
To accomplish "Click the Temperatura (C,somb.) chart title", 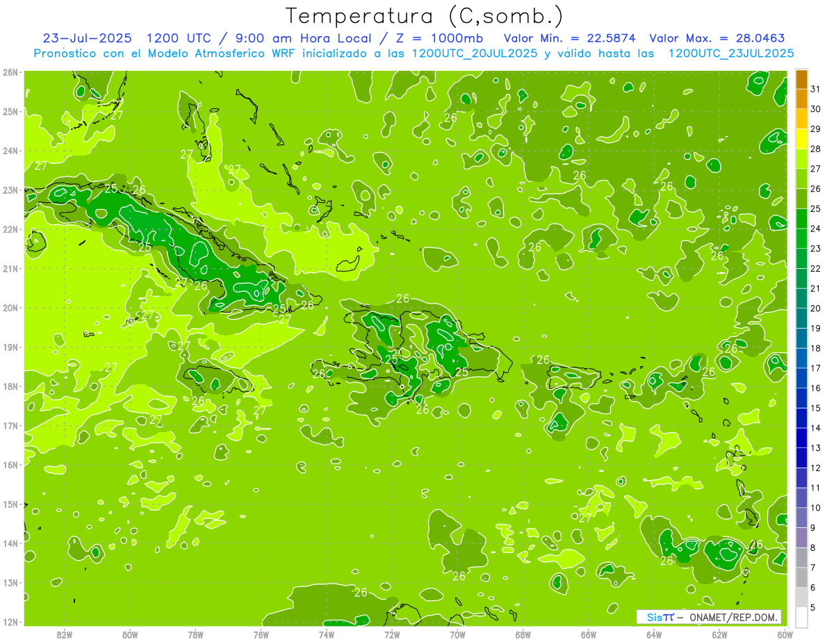I will (424, 15).
